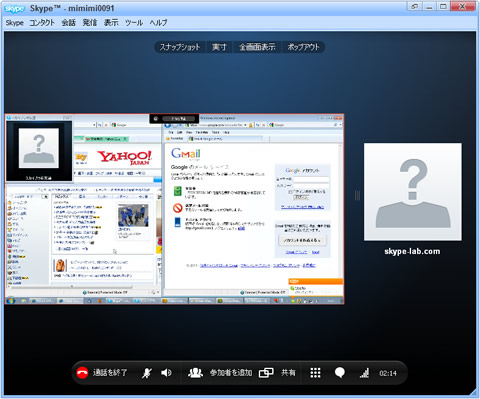Image resolution: width=480 pixels, height=399 pixels.
Task: Click the Yahoo! Japan logo in shared screen
Action: point(124,157)
